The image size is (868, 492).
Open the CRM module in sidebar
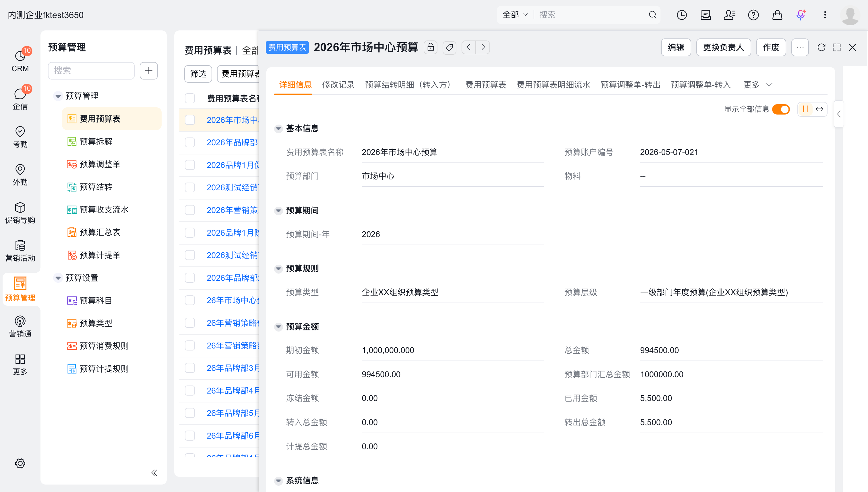click(20, 61)
